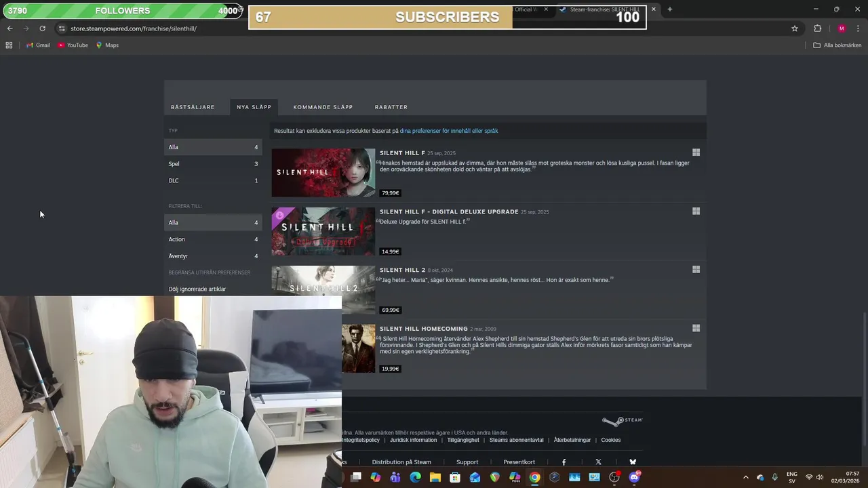Image resolution: width=868 pixels, height=488 pixels.
Task: Switch to the Bästsäljare tab
Action: [x=193, y=107]
